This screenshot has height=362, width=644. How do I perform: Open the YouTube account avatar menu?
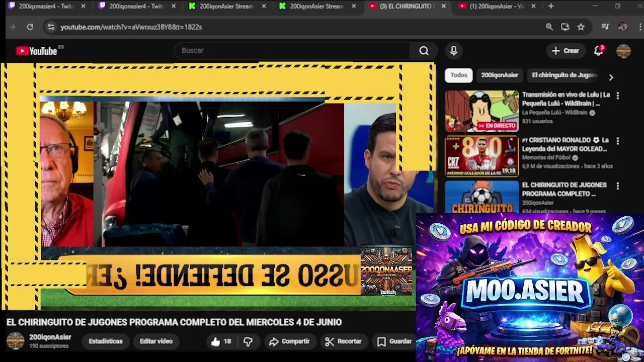click(623, 51)
